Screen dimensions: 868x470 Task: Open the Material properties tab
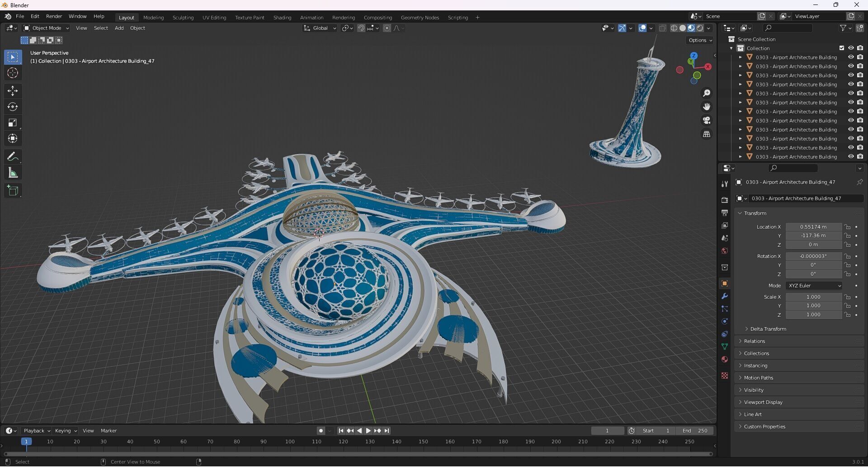tap(725, 359)
